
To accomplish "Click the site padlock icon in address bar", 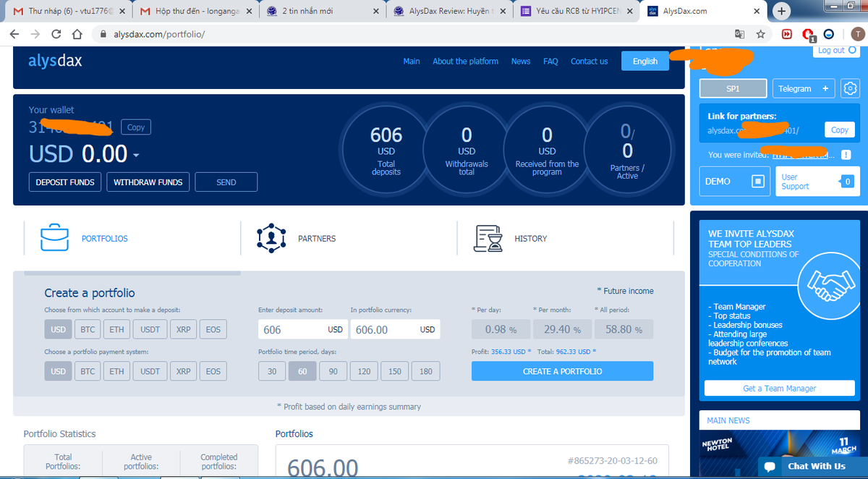I will [x=103, y=34].
